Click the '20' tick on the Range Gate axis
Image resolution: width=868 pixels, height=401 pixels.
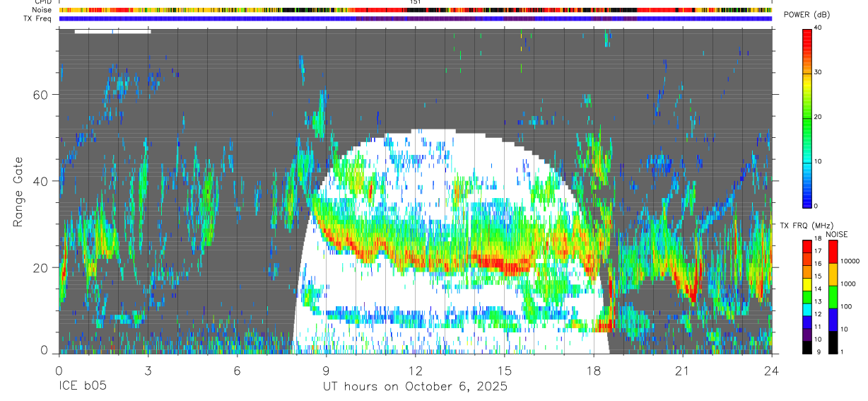40,267
